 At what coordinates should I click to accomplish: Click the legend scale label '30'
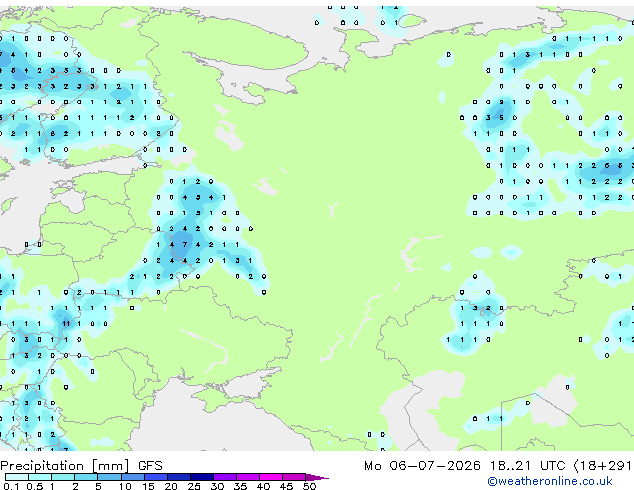[x=217, y=486]
